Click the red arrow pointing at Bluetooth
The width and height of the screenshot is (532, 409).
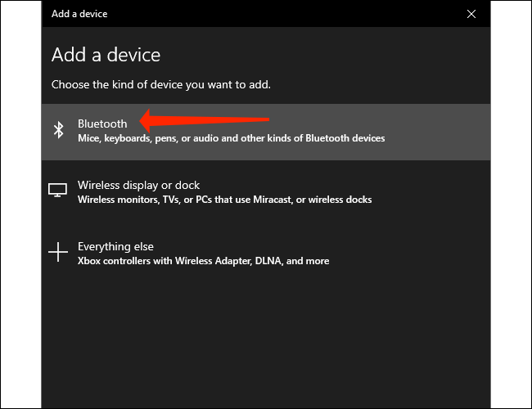pyautogui.click(x=205, y=121)
